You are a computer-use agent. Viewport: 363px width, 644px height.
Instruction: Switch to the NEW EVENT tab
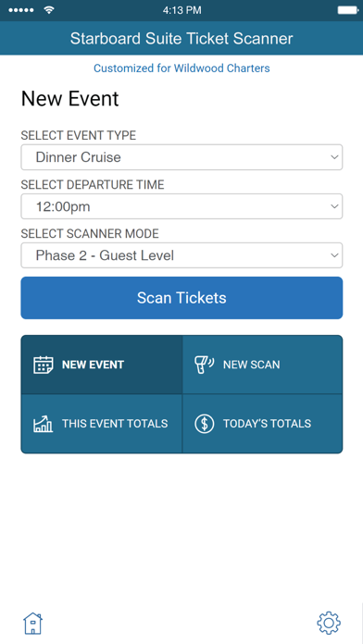102,365
